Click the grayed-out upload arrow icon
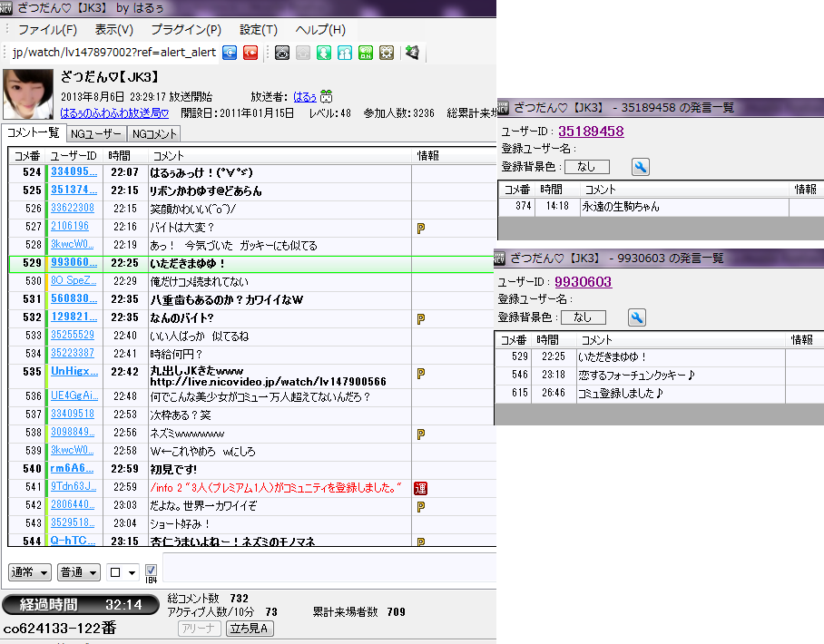Image resolution: width=824 pixels, height=644 pixels. coord(303,53)
